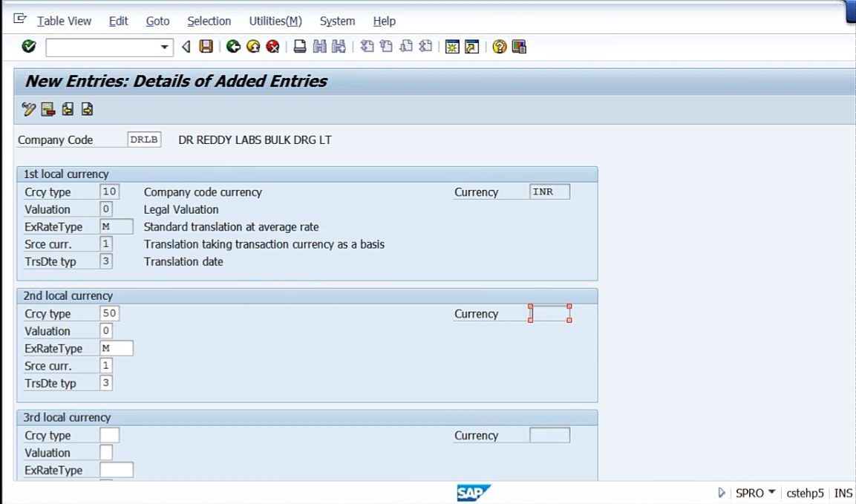
Task: Open the Edit menu
Action: point(118,21)
